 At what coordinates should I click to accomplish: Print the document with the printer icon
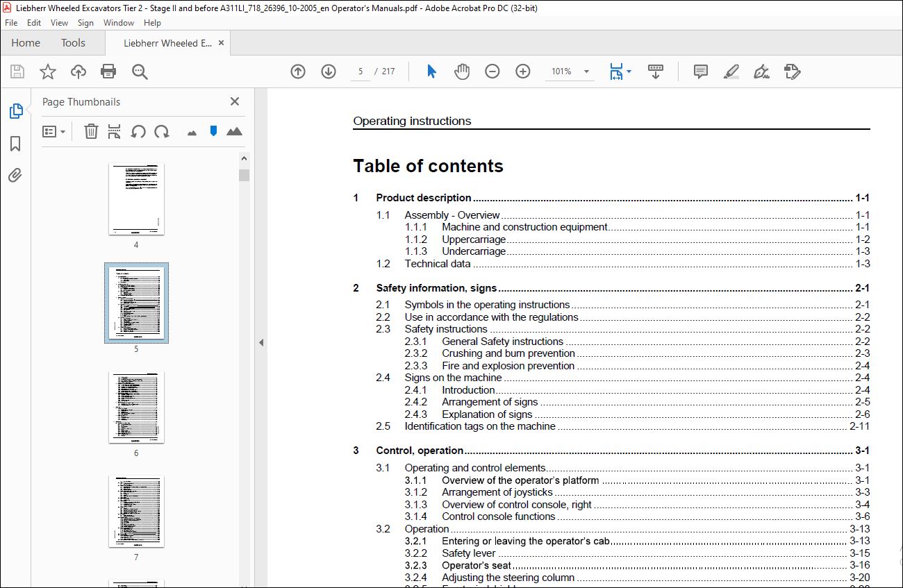[108, 72]
